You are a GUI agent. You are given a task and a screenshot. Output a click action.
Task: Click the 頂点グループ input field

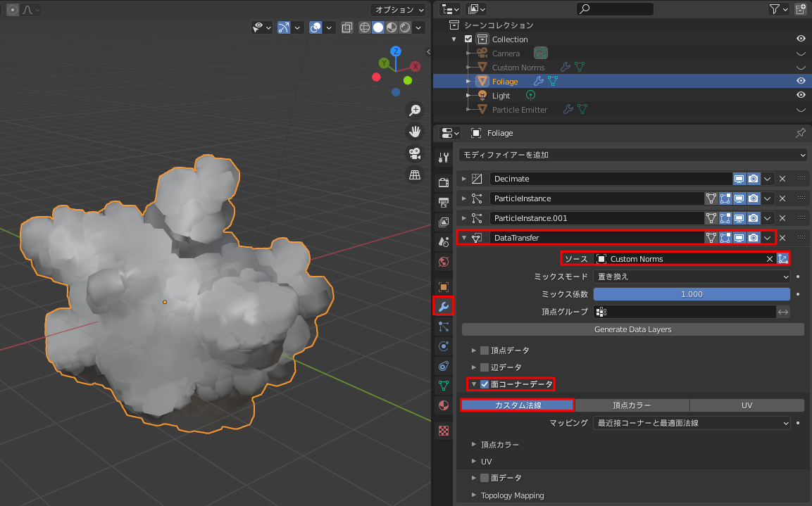pyautogui.click(x=685, y=312)
